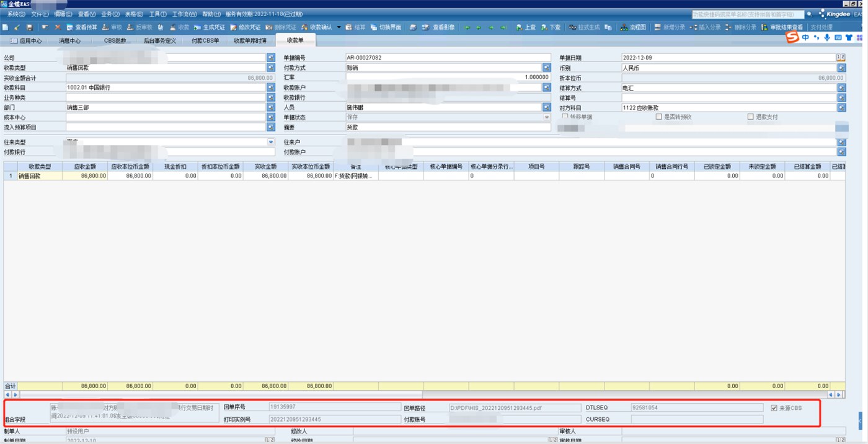Viewport: 868px width, 444px height.
Task: Open the 流程图 flowchart
Action: [x=633, y=27]
